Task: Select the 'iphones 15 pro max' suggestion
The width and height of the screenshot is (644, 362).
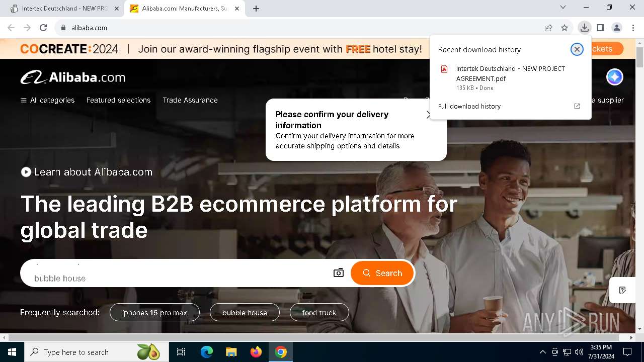Action: coord(154,313)
